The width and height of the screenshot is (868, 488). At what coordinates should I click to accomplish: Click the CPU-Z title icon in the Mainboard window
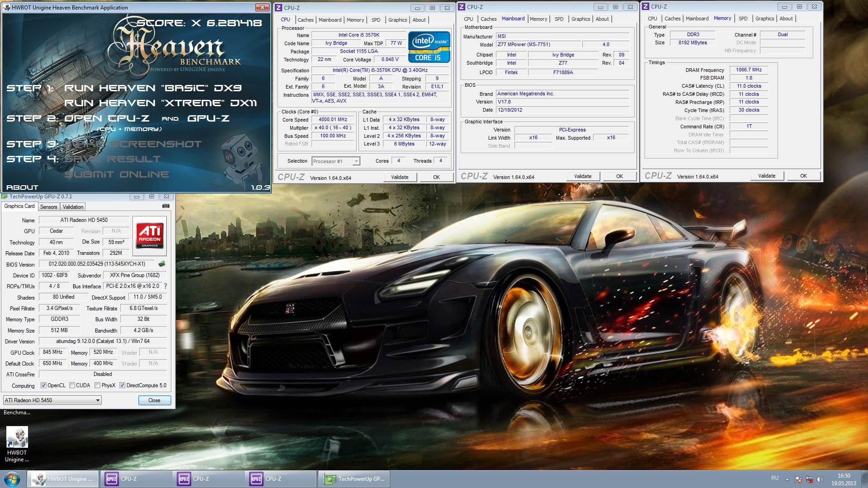point(462,7)
